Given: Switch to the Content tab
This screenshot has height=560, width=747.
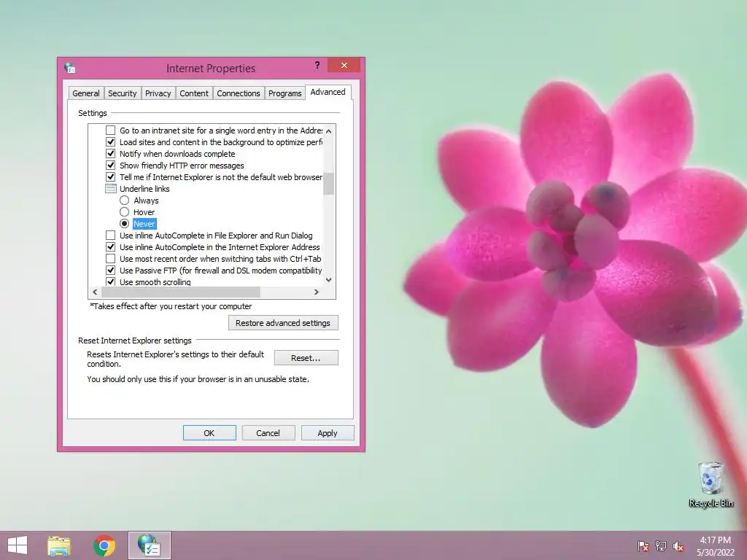Looking at the screenshot, I should 194,93.
